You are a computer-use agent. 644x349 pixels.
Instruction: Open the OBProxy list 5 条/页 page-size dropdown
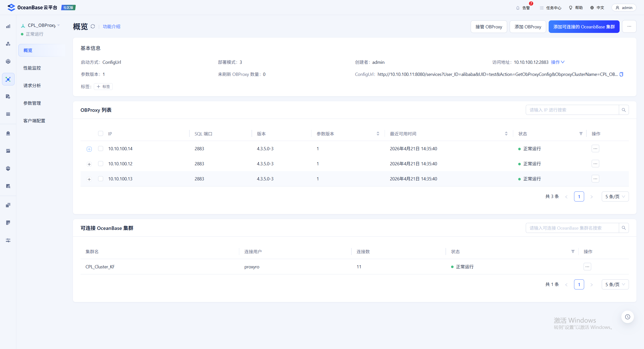pyautogui.click(x=615, y=196)
